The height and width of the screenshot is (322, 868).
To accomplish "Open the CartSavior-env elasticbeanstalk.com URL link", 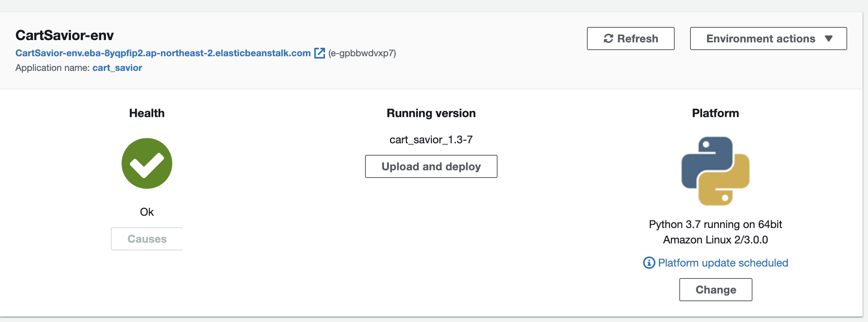I will (163, 53).
